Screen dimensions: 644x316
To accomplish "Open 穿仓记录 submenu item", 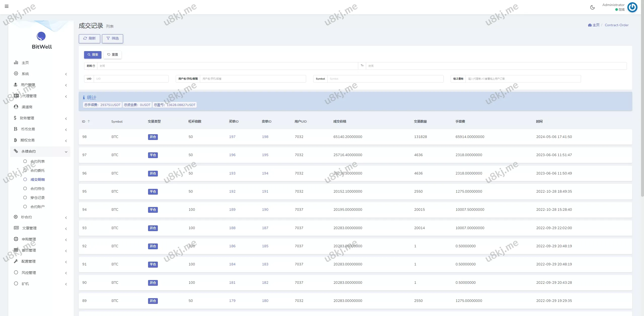I will (37, 198).
